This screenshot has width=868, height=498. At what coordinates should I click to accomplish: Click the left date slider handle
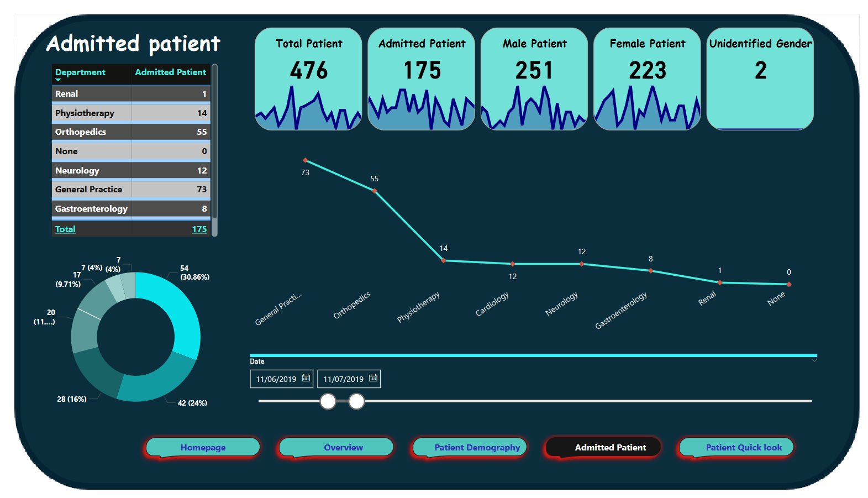coord(328,401)
